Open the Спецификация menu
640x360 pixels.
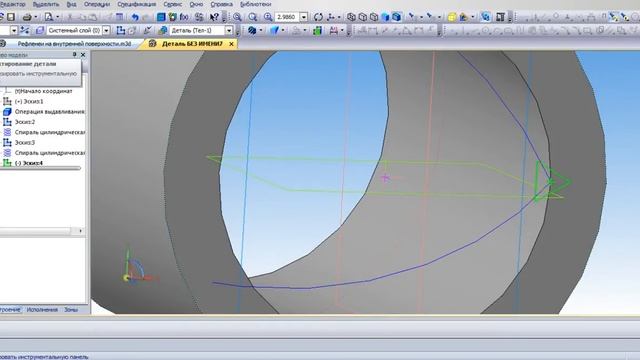pos(136,4)
